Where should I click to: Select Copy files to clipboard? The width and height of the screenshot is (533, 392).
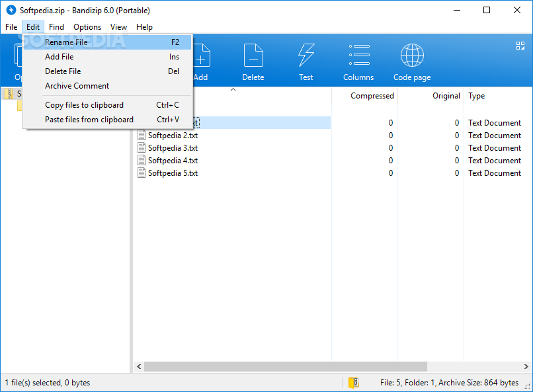(x=107, y=105)
